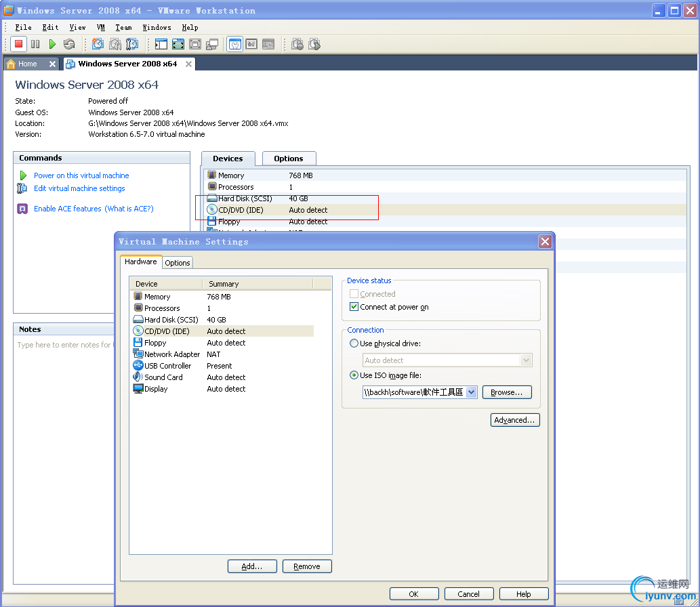Click the Replay toolbar icon
700x607 pixels.
pos(314,44)
